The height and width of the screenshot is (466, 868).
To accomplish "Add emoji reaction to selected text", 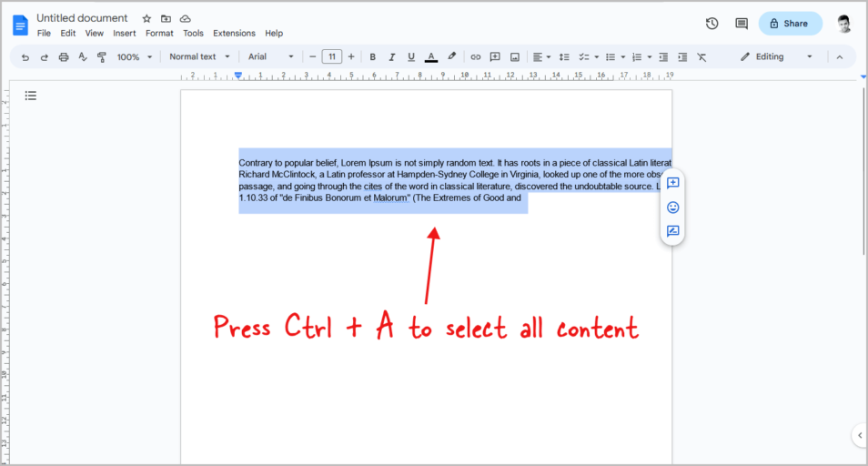I will click(x=672, y=208).
